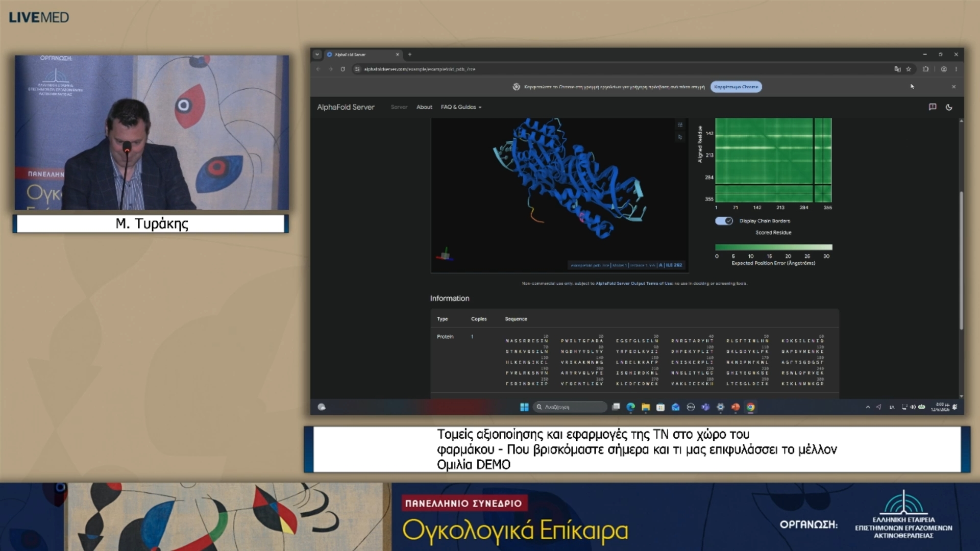Click the taskbar clock and date

pyautogui.click(x=940, y=407)
